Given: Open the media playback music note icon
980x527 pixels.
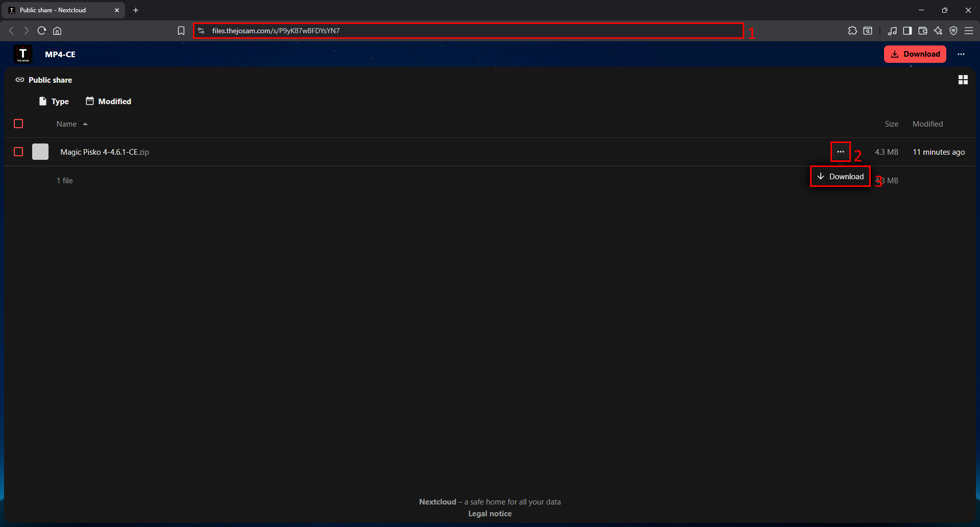Looking at the screenshot, I should tap(892, 31).
